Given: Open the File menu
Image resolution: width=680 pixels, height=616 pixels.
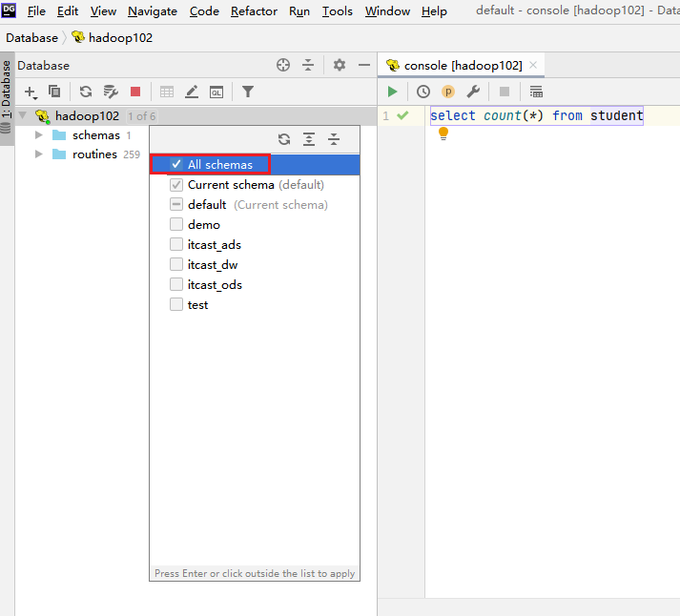Looking at the screenshot, I should [36, 10].
